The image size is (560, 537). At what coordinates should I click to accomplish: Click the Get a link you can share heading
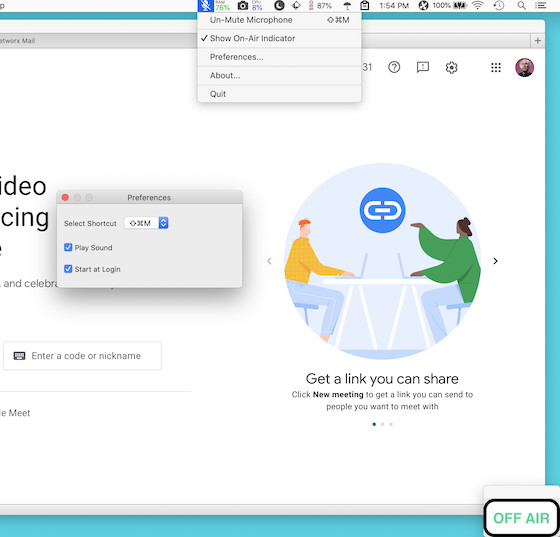[x=382, y=379]
